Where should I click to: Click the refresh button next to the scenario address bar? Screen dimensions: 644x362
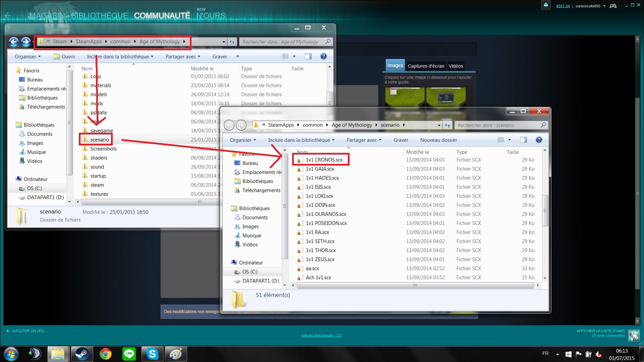pos(447,125)
